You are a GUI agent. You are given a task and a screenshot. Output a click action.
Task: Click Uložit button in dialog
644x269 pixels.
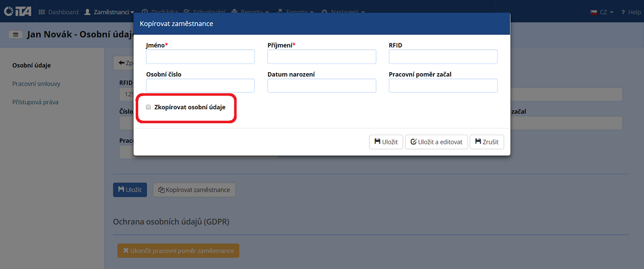[x=386, y=142]
